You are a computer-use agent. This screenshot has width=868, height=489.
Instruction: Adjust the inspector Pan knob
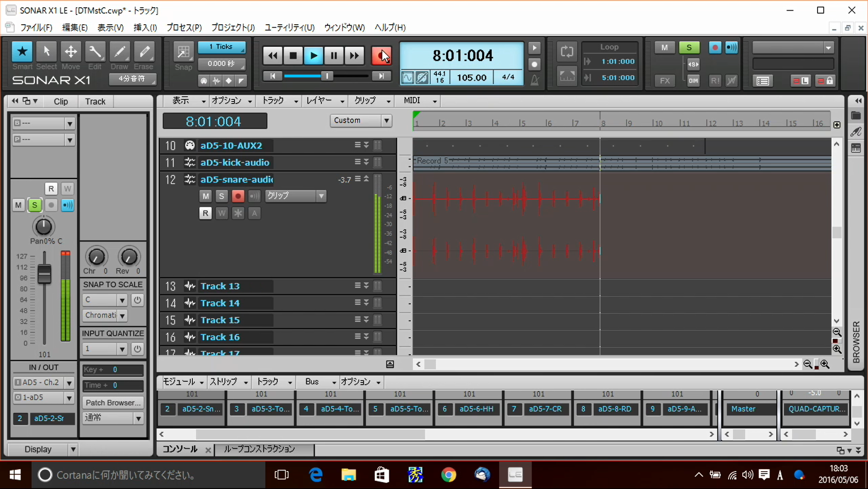[x=43, y=227]
